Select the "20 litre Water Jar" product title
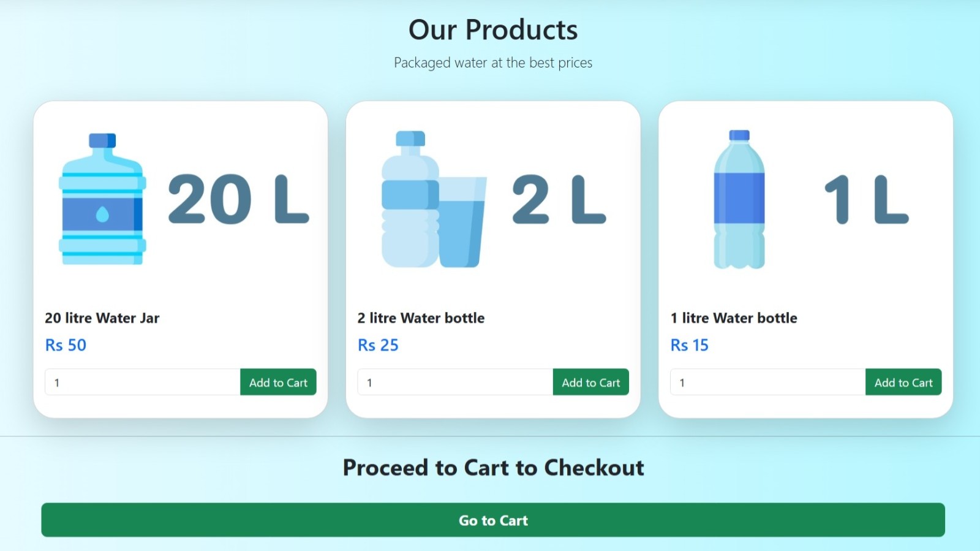Image resolution: width=980 pixels, height=551 pixels. click(102, 317)
